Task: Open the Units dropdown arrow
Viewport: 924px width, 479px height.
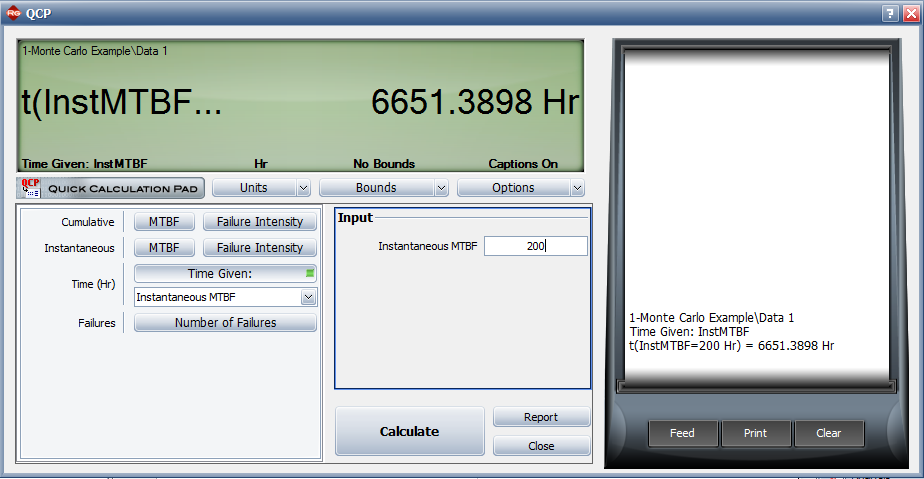Action: [x=303, y=188]
